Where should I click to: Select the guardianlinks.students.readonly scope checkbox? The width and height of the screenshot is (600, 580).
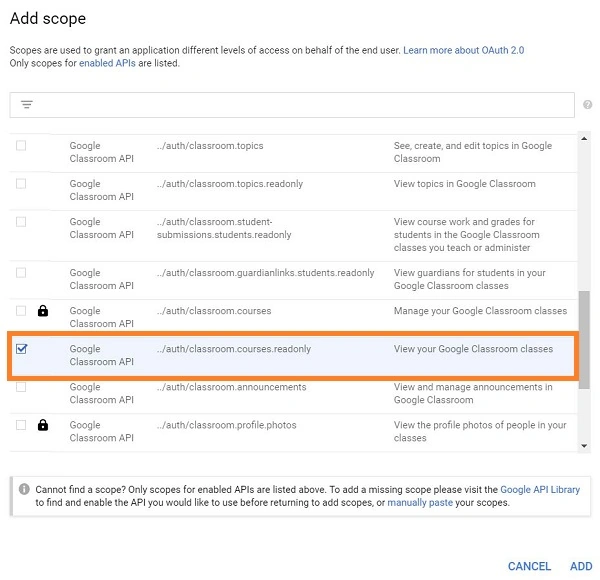[x=21, y=273]
